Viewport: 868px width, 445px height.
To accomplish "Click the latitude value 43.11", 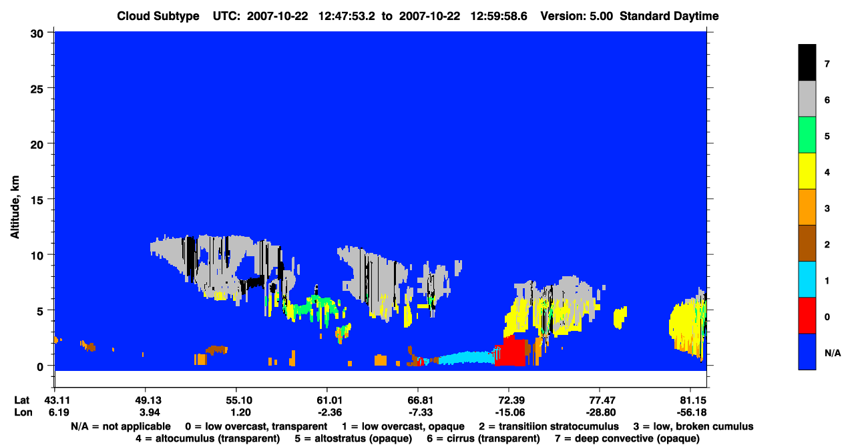I will point(54,400).
